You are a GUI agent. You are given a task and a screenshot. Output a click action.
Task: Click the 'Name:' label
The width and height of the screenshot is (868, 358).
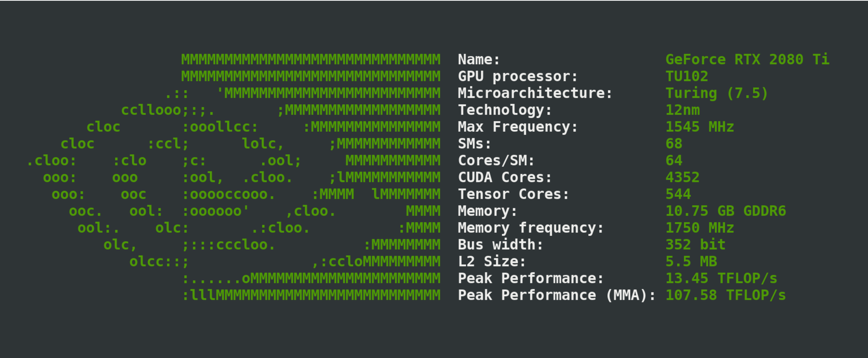pos(478,60)
